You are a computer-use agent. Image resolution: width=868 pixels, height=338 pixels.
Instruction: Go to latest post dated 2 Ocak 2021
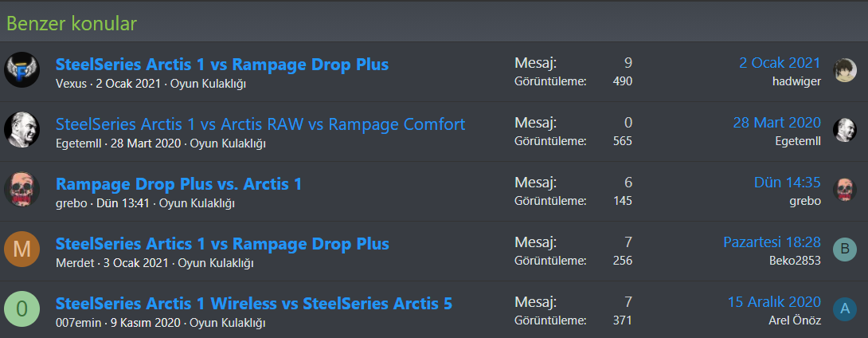click(x=780, y=63)
